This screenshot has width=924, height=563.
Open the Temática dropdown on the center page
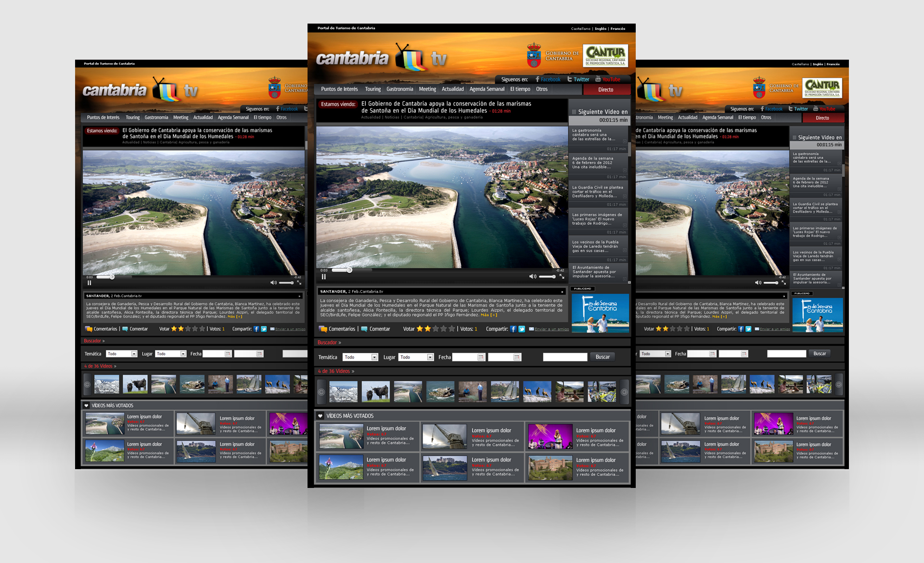(360, 357)
